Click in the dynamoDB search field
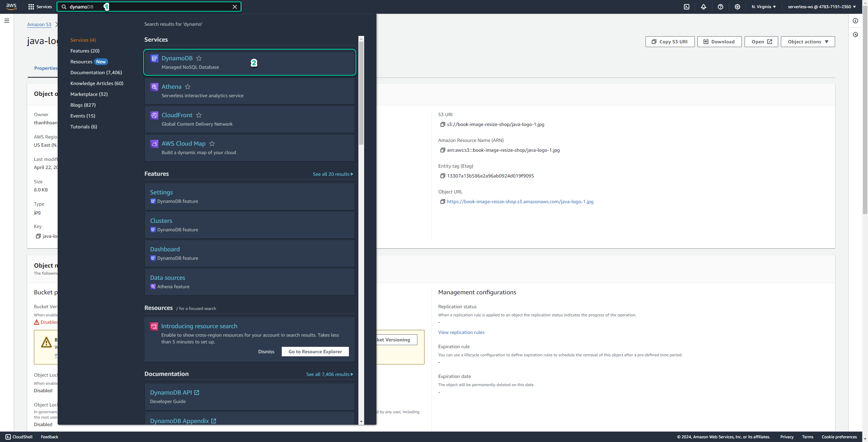The image size is (868, 442). [149, 7]
